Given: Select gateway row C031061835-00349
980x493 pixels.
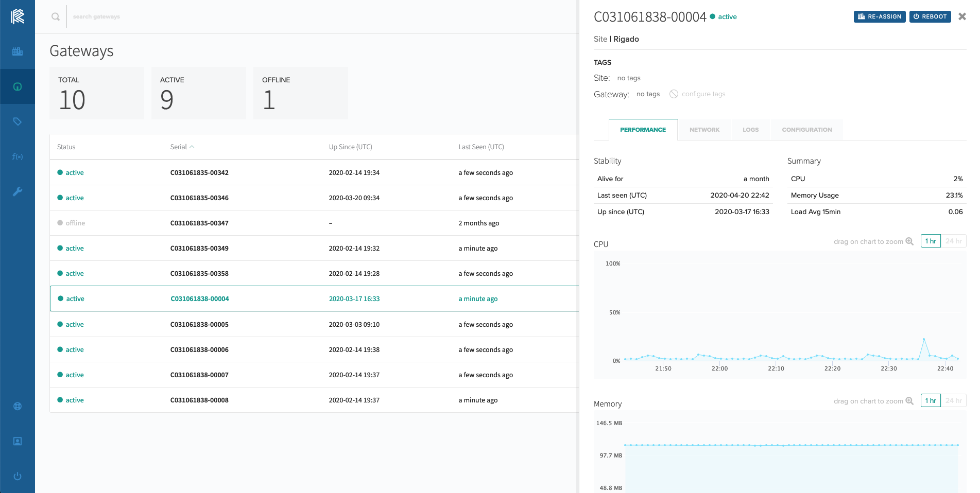Looking at the screenshot, I should 314,248.
